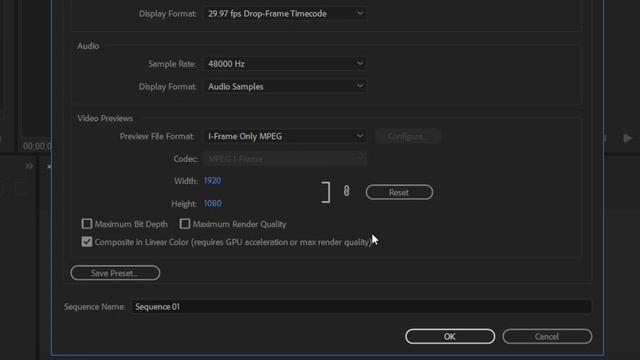Click the Sequence Name text field
The height and width of the screenshot is (360, 640).
(x=361, y=307)
